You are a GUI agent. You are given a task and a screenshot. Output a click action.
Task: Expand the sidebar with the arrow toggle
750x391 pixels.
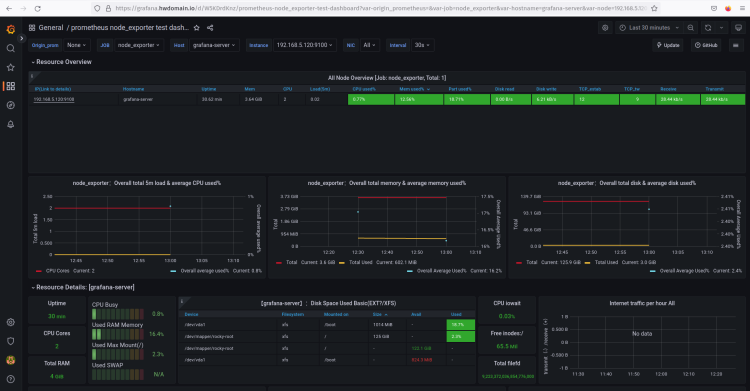click(21, 38)
